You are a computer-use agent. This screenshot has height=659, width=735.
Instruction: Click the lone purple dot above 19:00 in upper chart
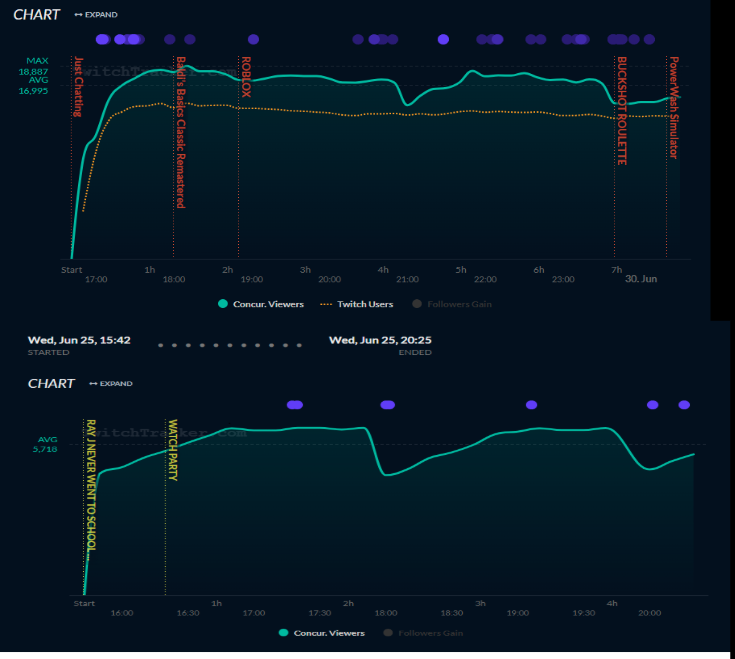point(253,39)
